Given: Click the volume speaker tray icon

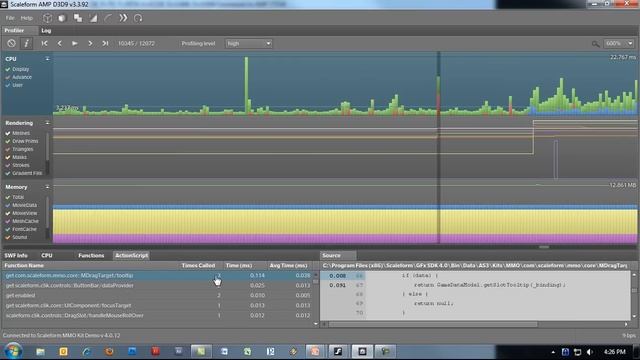Looking at the screenshot, I should pos(589,352).
